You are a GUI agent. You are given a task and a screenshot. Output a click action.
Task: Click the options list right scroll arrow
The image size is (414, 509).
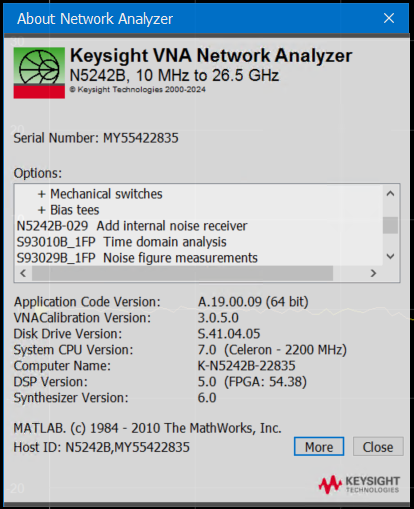click(373, 273)
